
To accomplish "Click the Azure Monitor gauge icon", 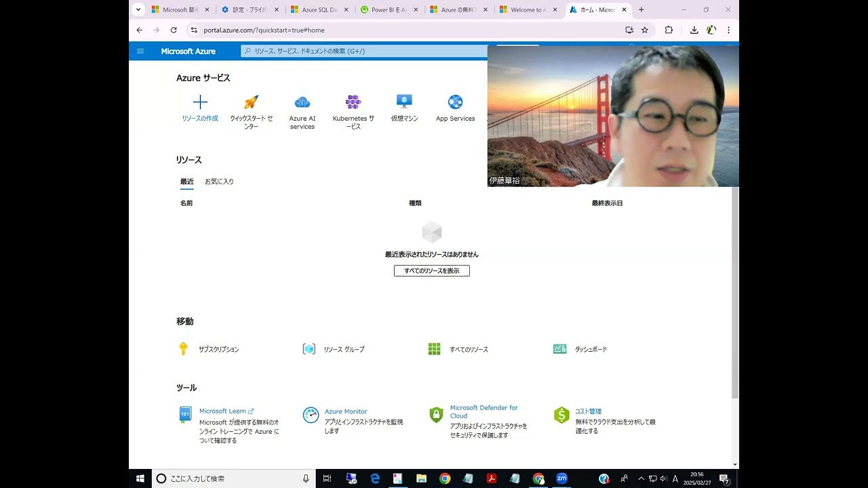I will point(311,415).
